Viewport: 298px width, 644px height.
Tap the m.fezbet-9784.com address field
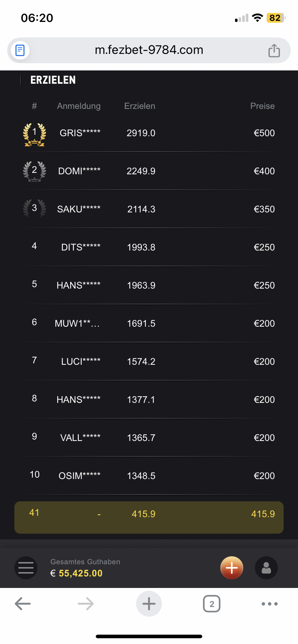(149, 50)
